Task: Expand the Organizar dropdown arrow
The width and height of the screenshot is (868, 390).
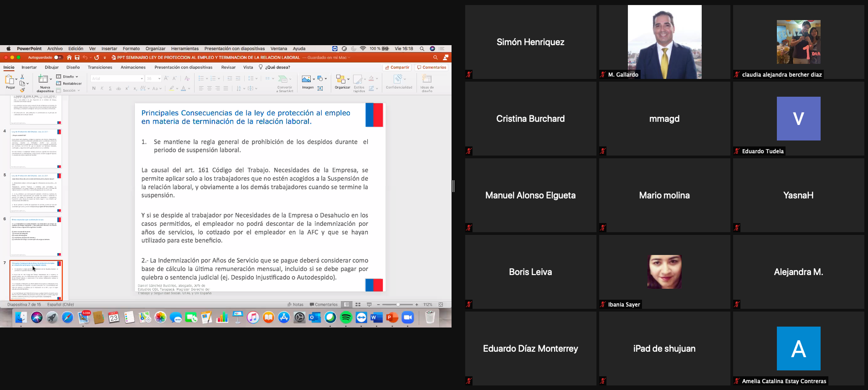Action: 348,79
